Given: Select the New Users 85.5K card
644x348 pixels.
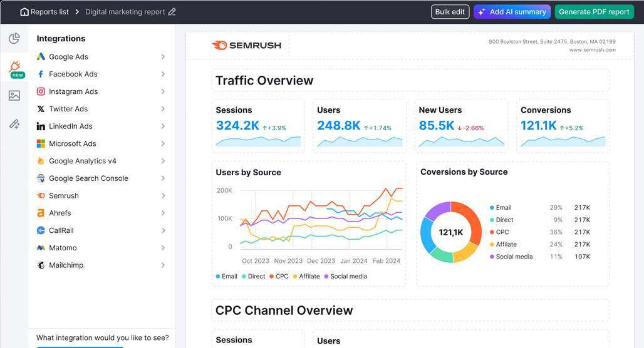Looking at the screenshot, I should pyautogui.click(x=461, y=126).
